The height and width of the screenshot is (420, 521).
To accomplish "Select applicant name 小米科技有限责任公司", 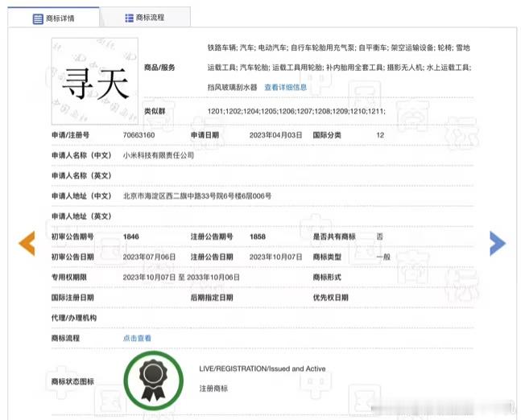I will pos(159,155).
